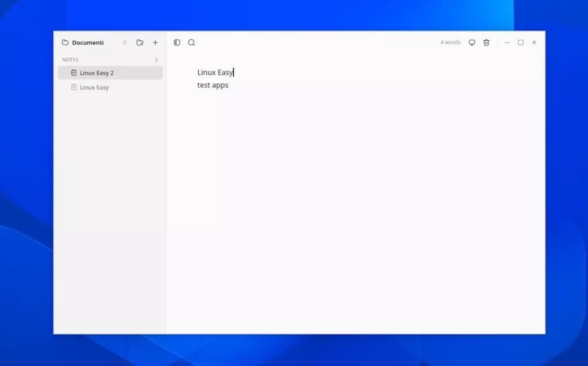This screenshot has width=588, height=366.
Task: Create a new folder with folder-plus icon
Action: 140,43
